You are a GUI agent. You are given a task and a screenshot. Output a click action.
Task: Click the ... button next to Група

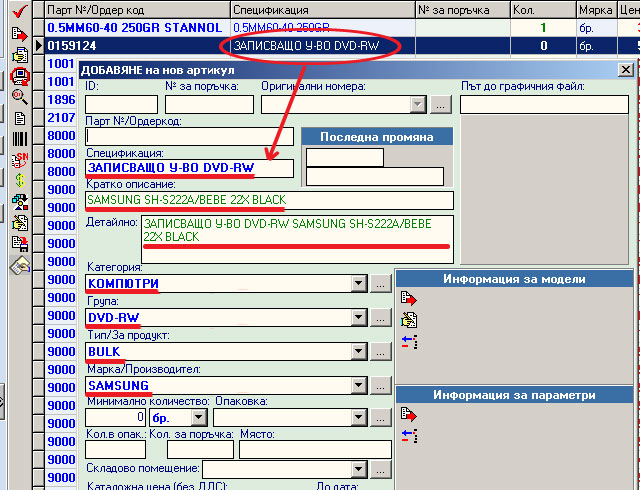[x=380, y=317]
